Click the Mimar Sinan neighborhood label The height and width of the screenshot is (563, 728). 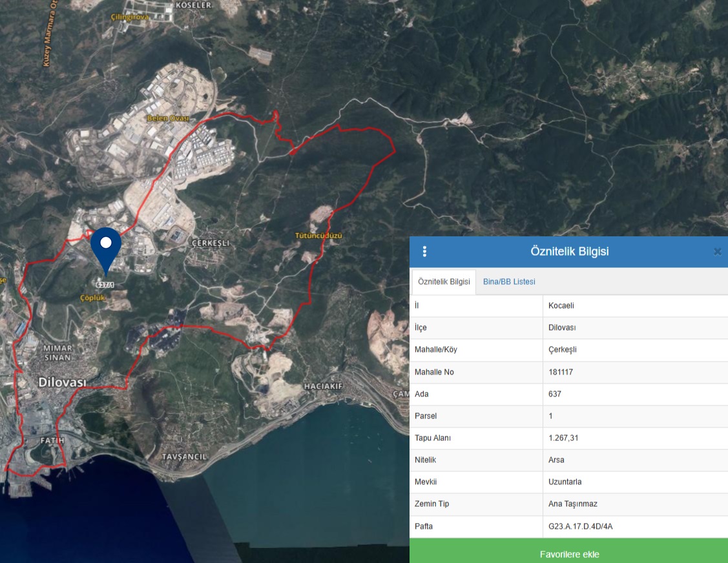(59, 353)
